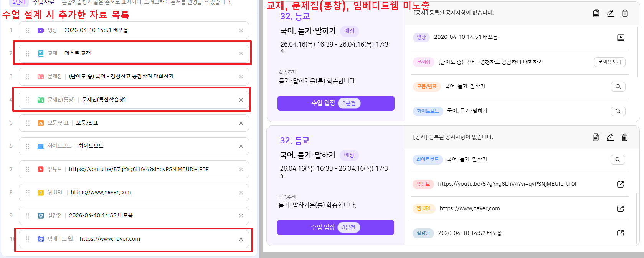The height and width of the screenshot is (258, 644).
Task: Grab the drag handle of 화이트보드 row
Action: (x=28, y=146)
